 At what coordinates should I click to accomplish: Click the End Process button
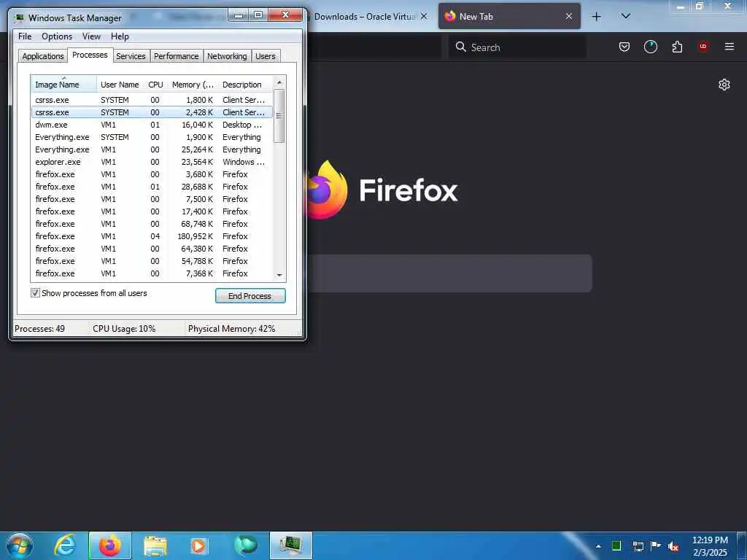coord(250,296)
